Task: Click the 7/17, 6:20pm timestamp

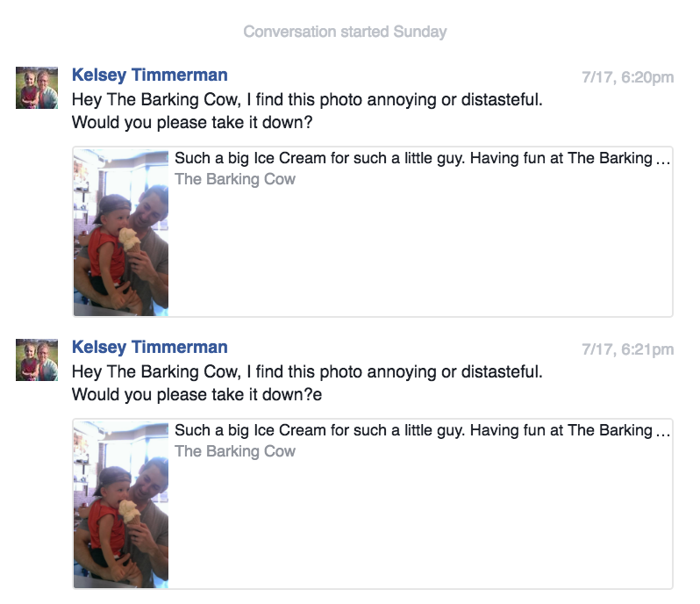Action: [x=627, y=77]
